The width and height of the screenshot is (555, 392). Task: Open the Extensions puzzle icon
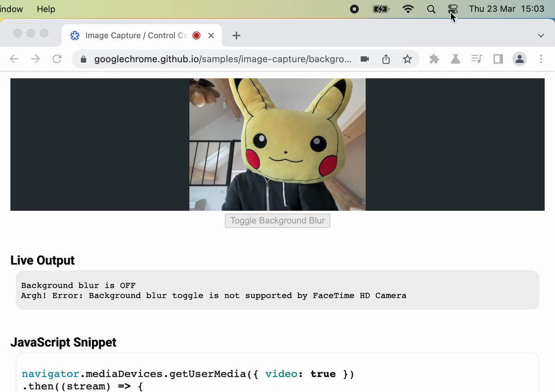(x=434, y=59)
